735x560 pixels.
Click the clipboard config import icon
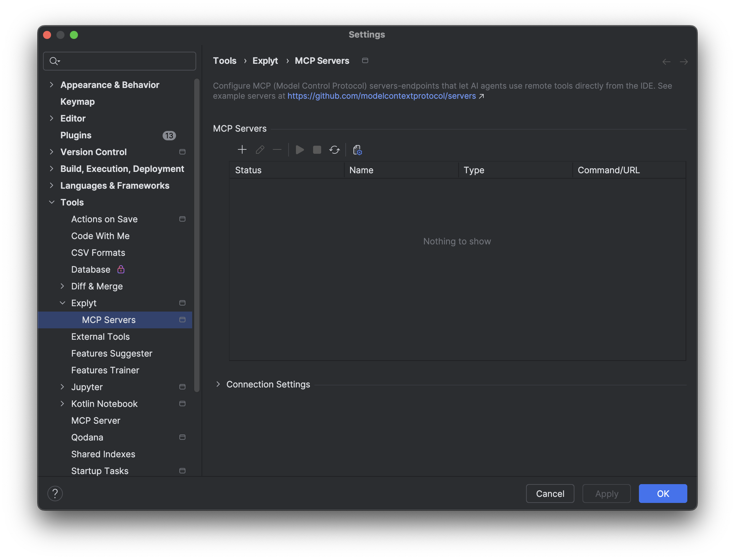coord(357,149)
